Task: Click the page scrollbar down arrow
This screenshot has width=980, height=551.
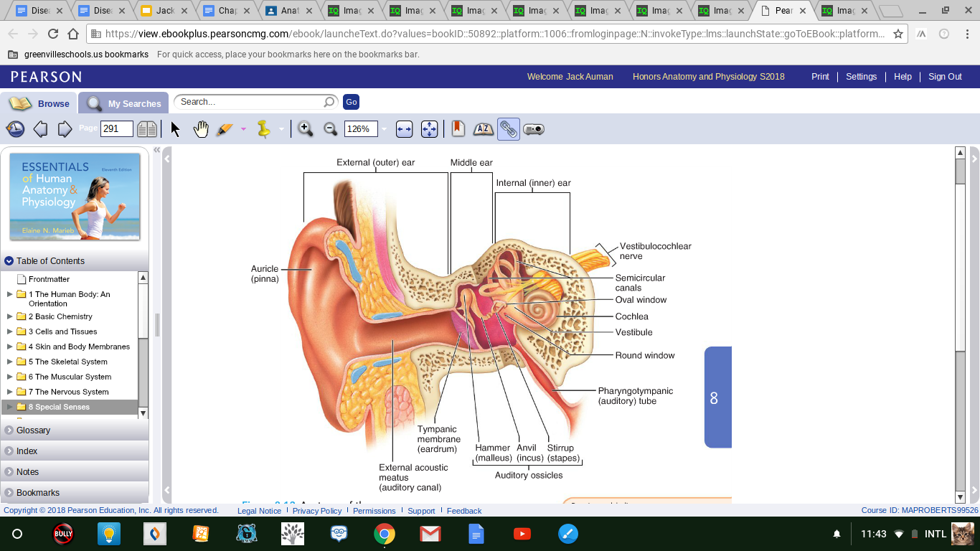Action: pyautogui.click(x=961, y=497)
